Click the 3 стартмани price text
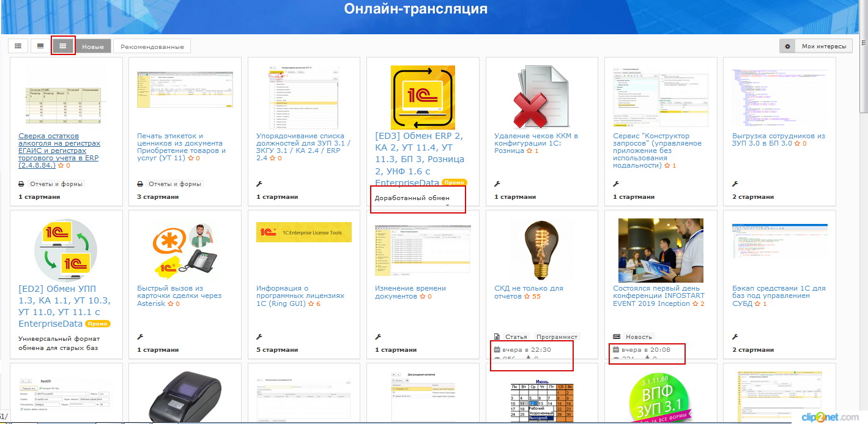This screenshot has height=424, width=868. pyautogui.click(x=158, y=197)
